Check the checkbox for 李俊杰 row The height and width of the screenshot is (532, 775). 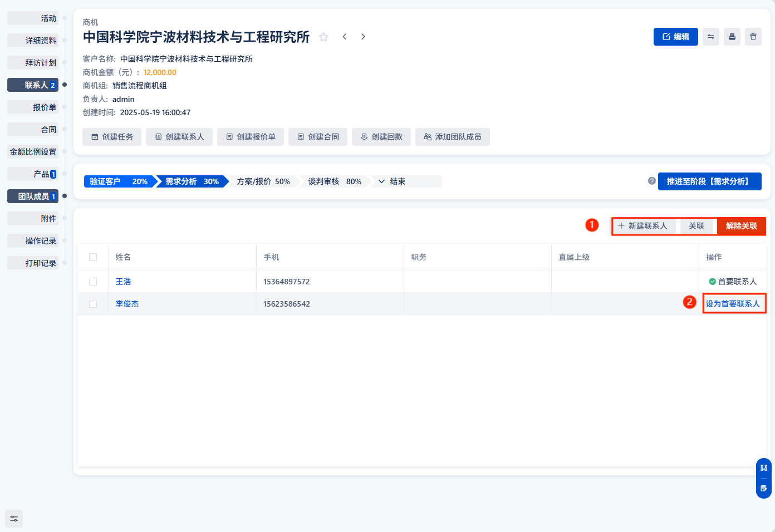[x=93, y=304]
